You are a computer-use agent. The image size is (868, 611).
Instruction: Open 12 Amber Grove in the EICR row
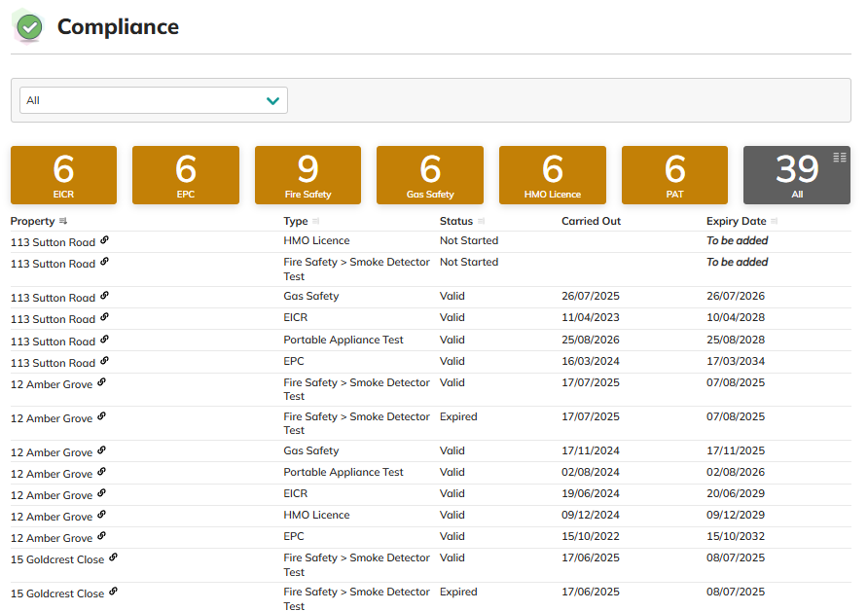(51, 495)
